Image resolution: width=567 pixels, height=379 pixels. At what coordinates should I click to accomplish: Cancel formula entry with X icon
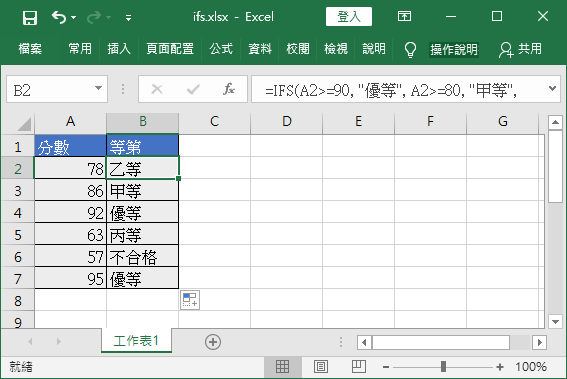[157, 89]
